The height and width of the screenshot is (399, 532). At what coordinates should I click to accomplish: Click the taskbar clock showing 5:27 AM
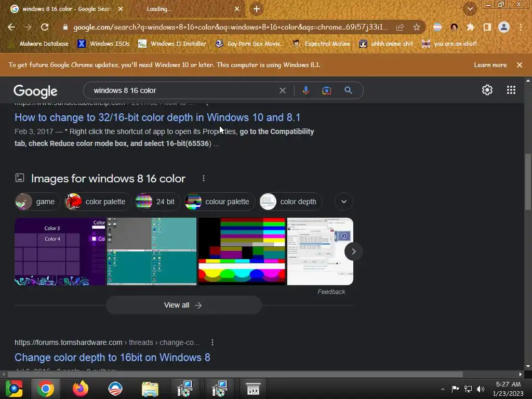click(508, 389)
